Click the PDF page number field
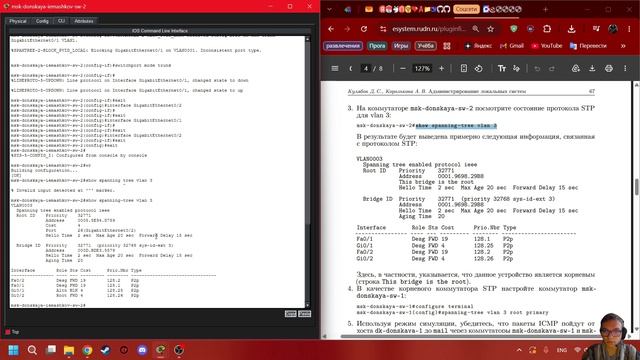The image size is (640, 360). tap(365, 69)
